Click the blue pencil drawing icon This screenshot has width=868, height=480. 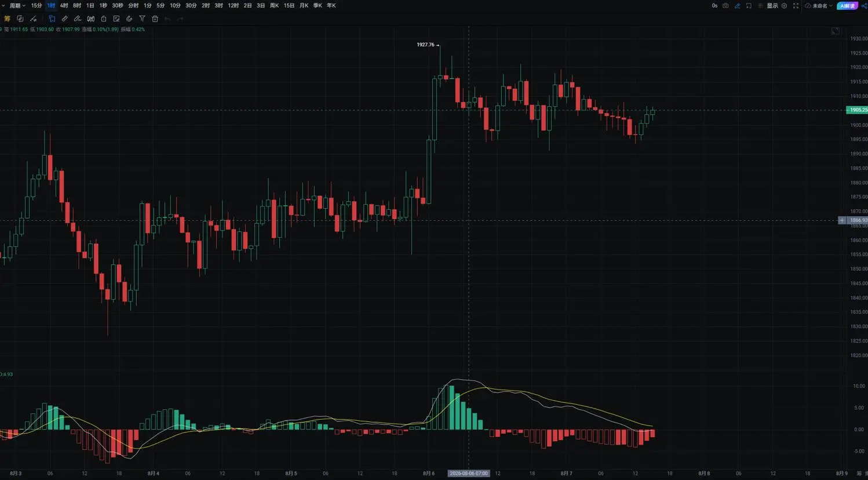737,6
